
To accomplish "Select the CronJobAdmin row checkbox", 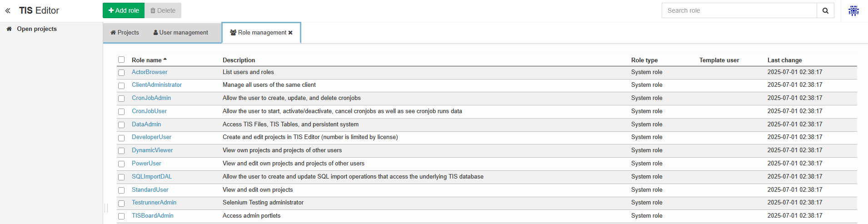I will [x=121, y=99].
